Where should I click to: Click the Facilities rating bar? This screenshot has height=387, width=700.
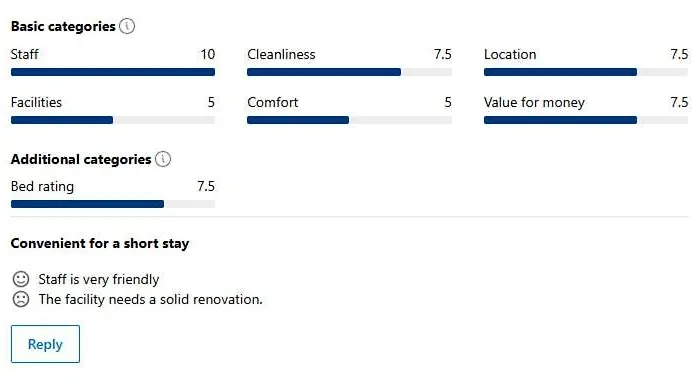coord(113,120)
